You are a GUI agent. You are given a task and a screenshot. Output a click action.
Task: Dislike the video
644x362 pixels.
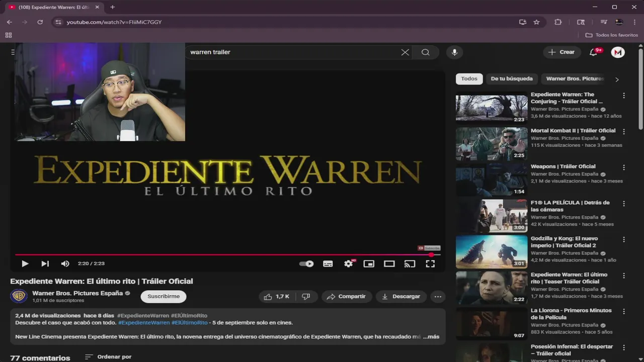tap(306, 297)
